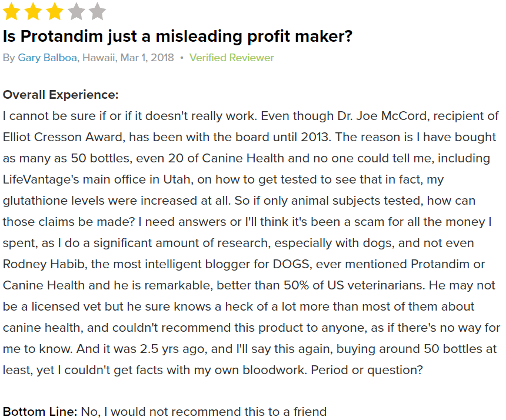Click the fifth gray rating star

pyautogui.click(x=97, y=11)
